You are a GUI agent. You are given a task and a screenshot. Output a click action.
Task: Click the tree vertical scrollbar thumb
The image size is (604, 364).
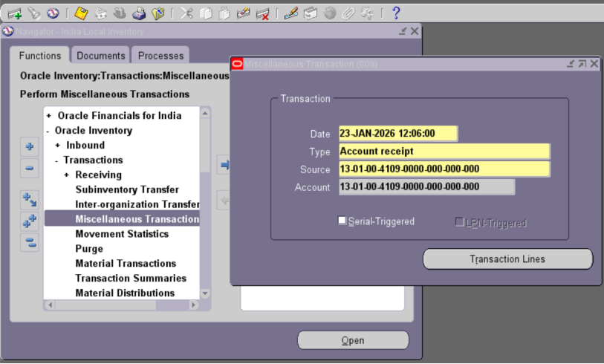tap(205, 146)
